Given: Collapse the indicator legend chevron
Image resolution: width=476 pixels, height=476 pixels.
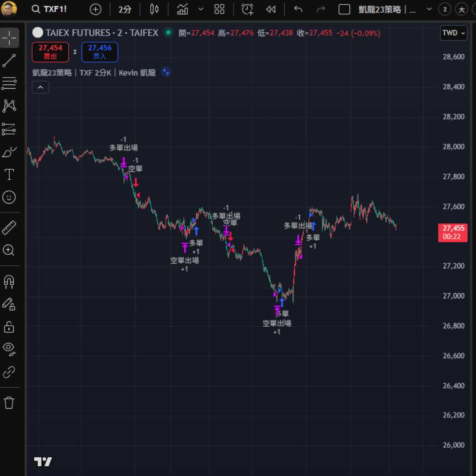Looking at the screenshot, I should (x=40, y=87).
